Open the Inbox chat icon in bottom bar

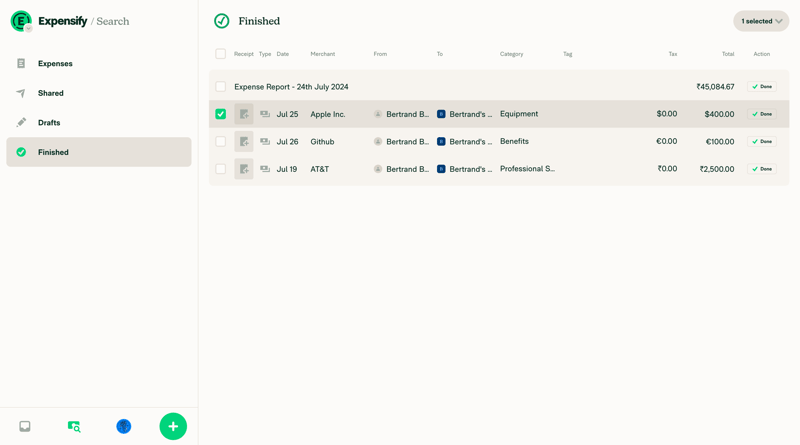pyautogui.click(x=25, y=426)
